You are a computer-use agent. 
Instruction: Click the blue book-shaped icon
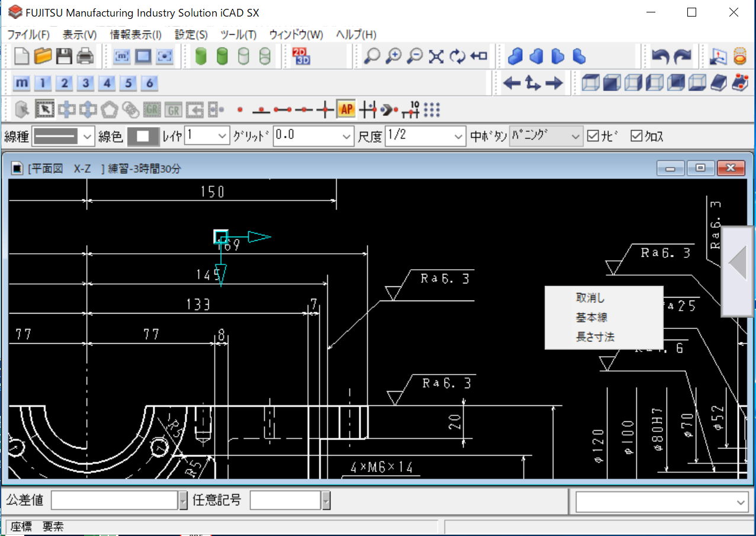point(718,83)
